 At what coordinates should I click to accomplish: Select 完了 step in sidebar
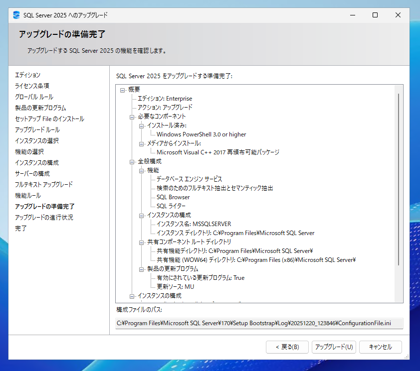coord(21,229)
